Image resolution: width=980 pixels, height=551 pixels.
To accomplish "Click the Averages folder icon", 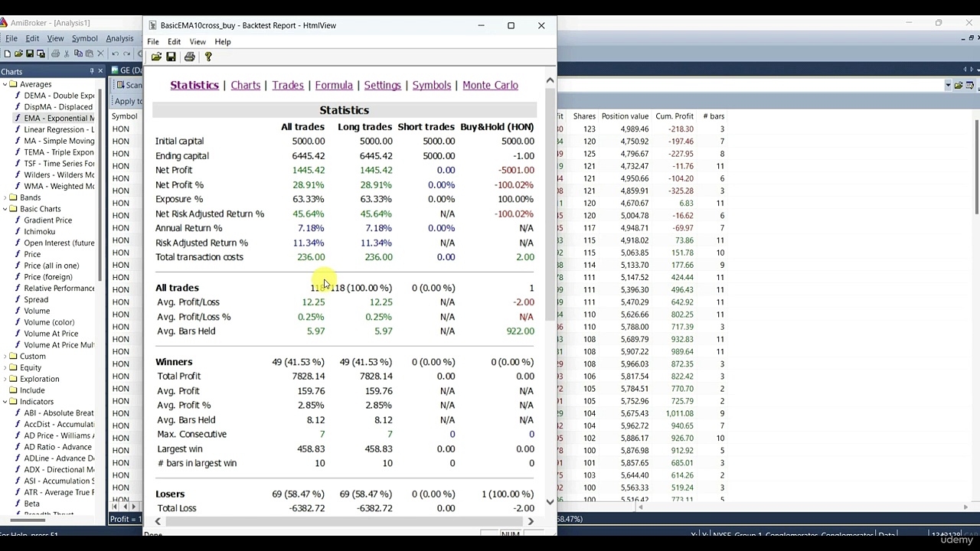I will [x=13, y=84].
